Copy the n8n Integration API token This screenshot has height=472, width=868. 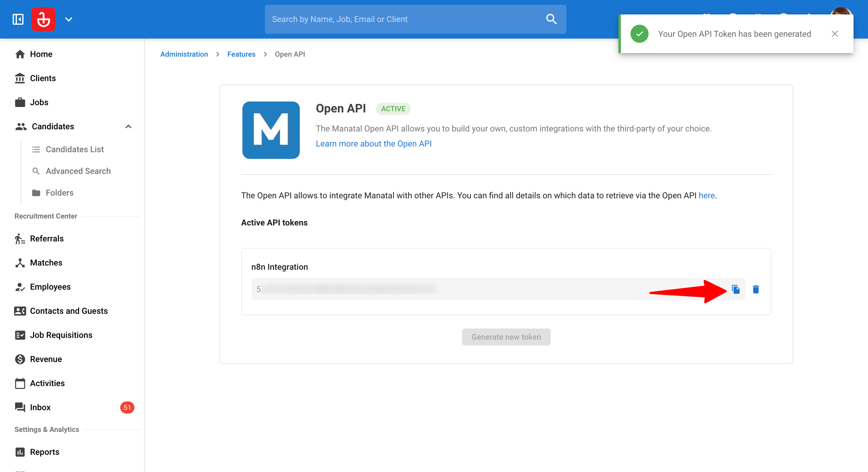click(x=736, y=289)
